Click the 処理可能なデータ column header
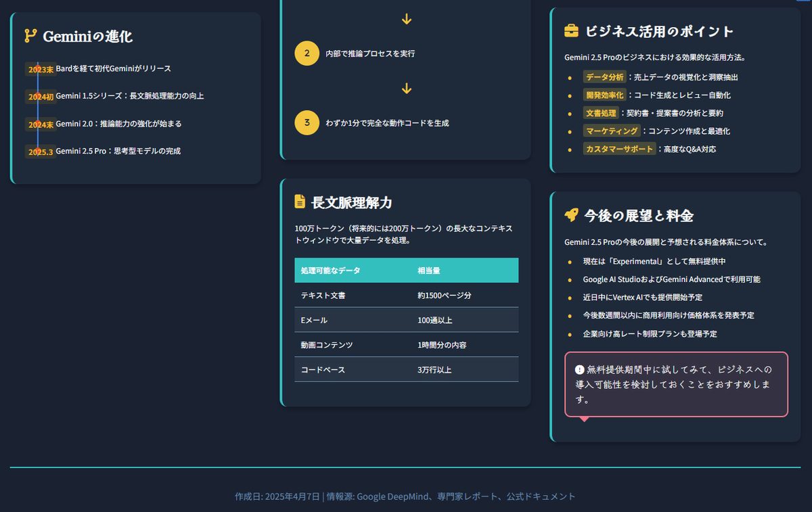The width and height of the screenshot is (812, 512). [x=353, y=271]
